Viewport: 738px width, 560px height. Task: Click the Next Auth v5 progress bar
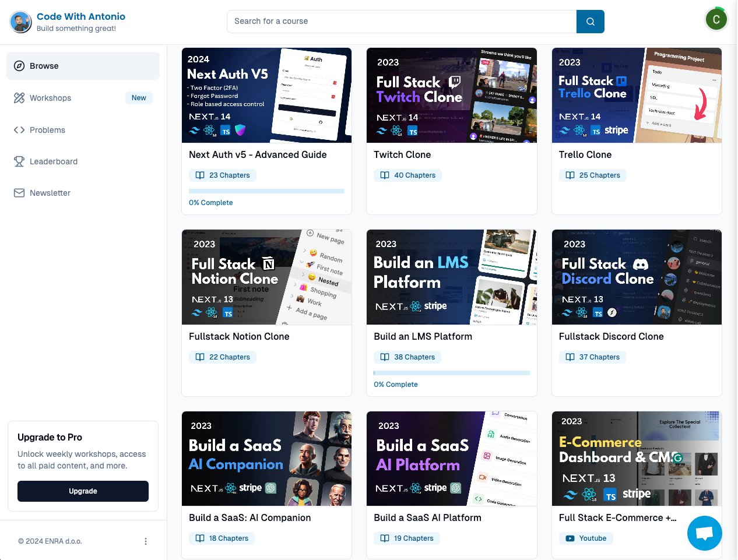pos(266,191)
